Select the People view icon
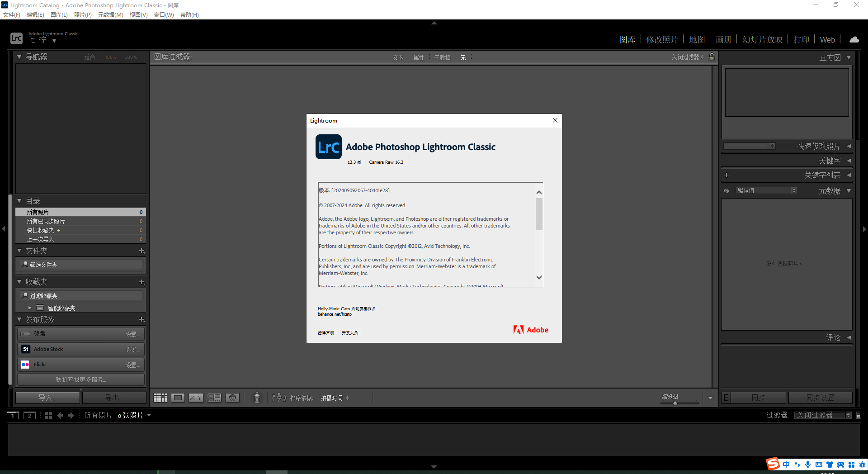868x474 pixels. tap(232, 398)
